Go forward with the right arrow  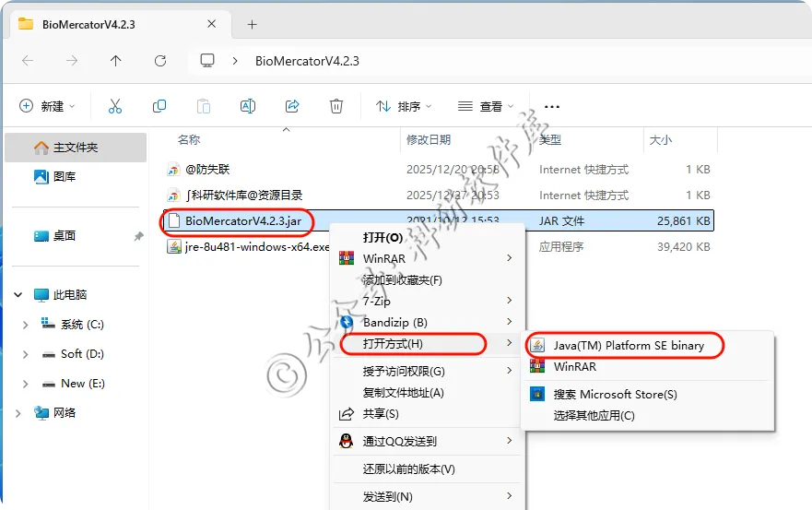point(72,61)
